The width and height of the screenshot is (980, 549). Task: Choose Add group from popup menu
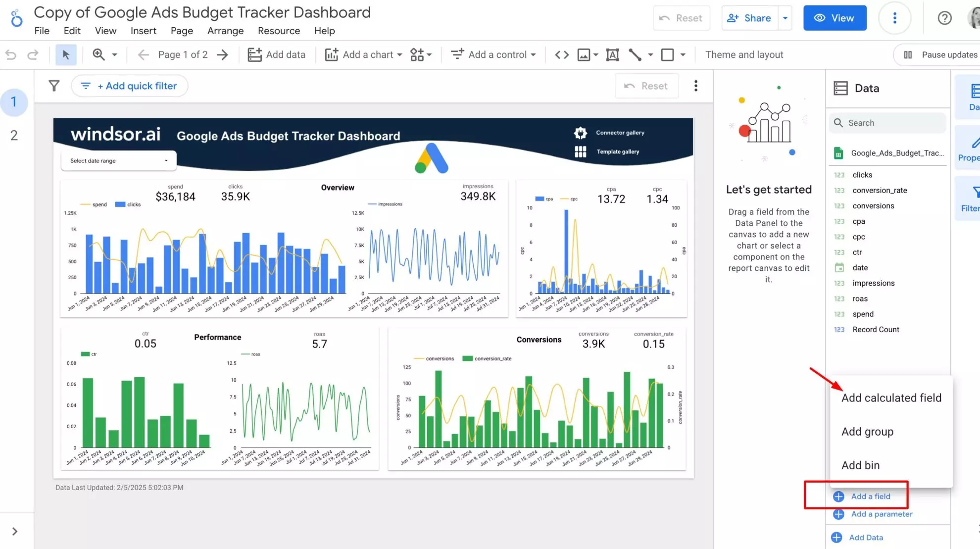coord(891,432)
